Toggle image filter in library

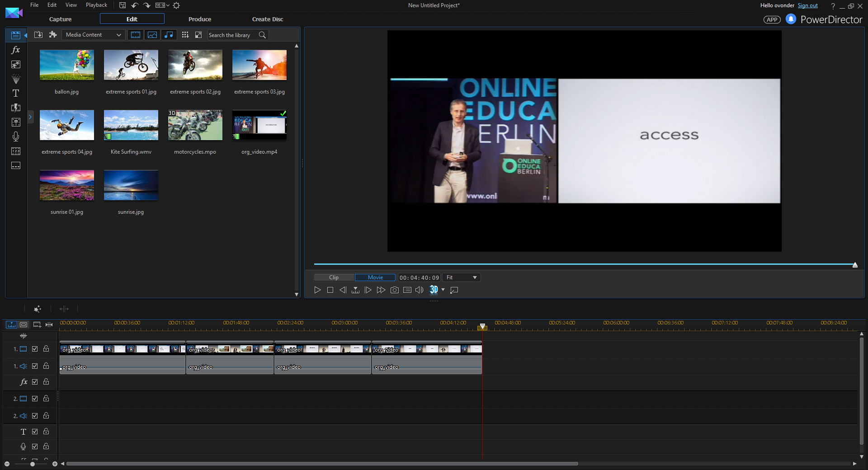(152, 35)
